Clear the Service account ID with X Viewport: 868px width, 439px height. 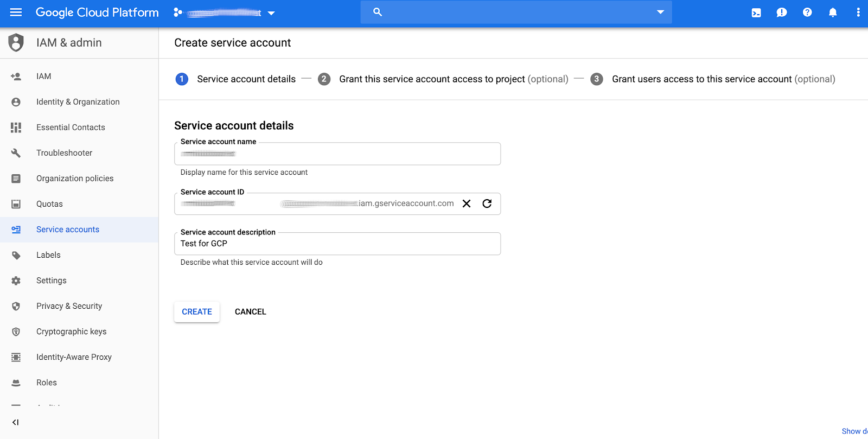coord(466,203)
